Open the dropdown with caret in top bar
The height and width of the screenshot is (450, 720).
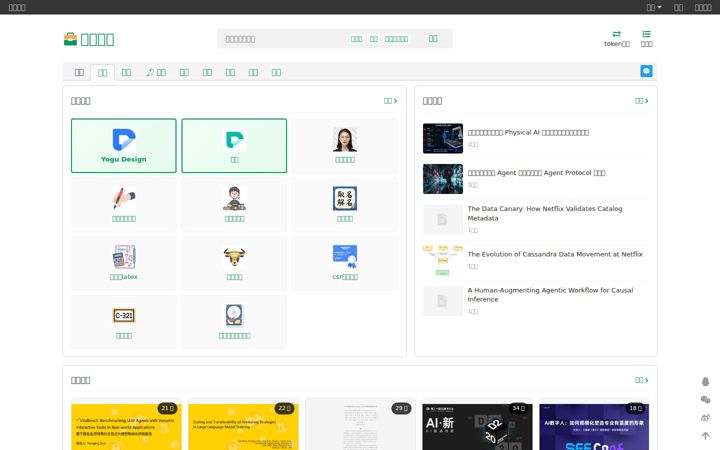coord(654,7)
